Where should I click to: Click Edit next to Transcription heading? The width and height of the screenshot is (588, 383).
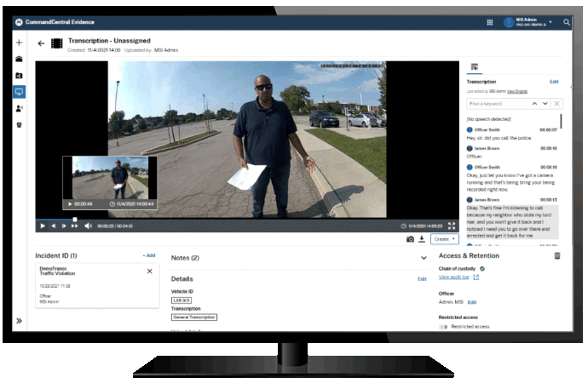point(554,82)
